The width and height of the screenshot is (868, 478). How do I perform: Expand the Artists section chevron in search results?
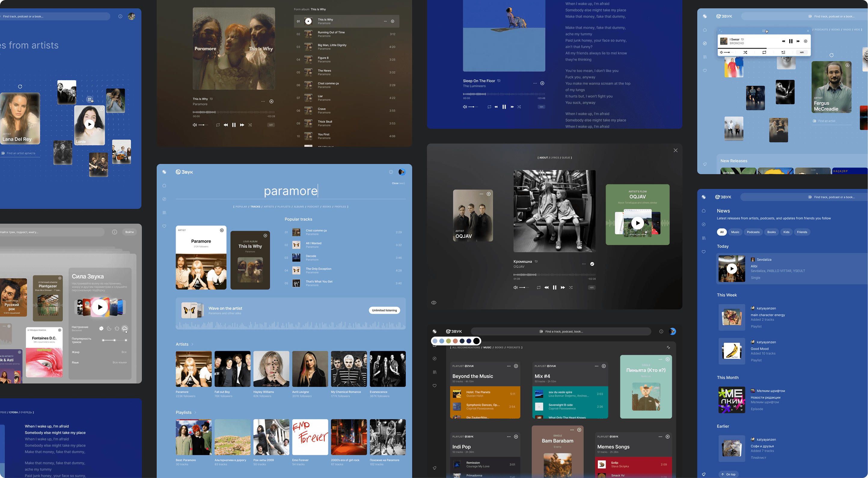pyautogui.click(x=192, y=344)
